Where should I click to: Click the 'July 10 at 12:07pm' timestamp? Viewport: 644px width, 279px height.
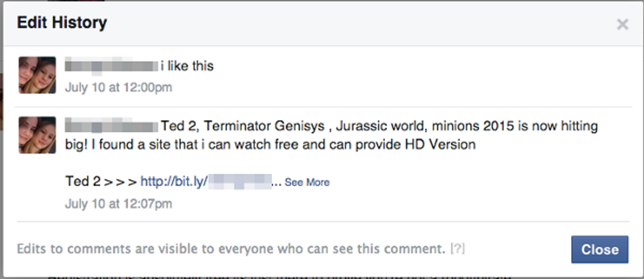click(x=118, y=204)
